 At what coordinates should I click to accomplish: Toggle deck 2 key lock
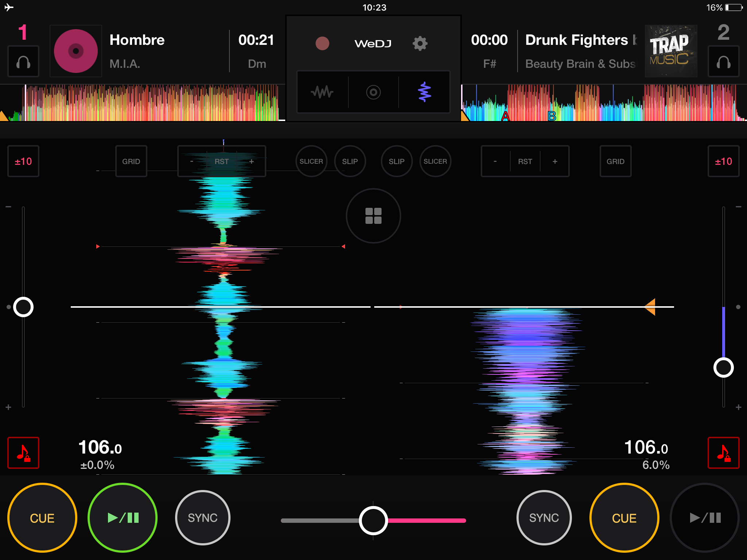(x=724, y=453)
